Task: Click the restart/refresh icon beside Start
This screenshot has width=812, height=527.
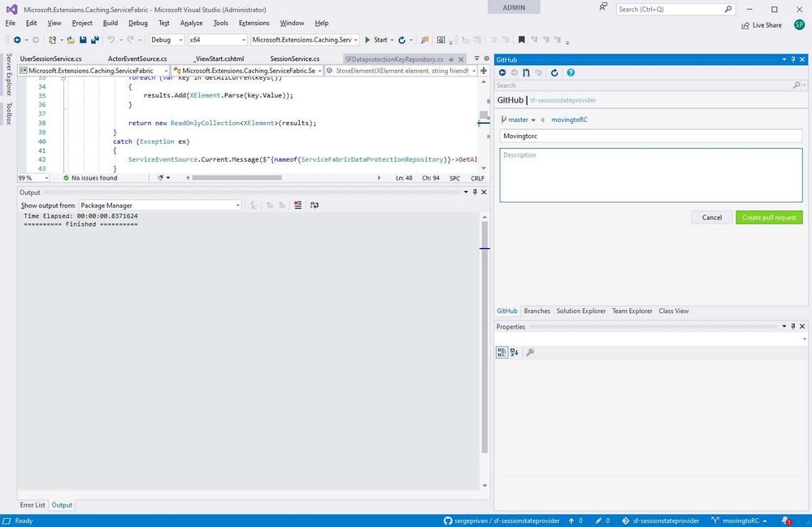Action: (402, 40)
